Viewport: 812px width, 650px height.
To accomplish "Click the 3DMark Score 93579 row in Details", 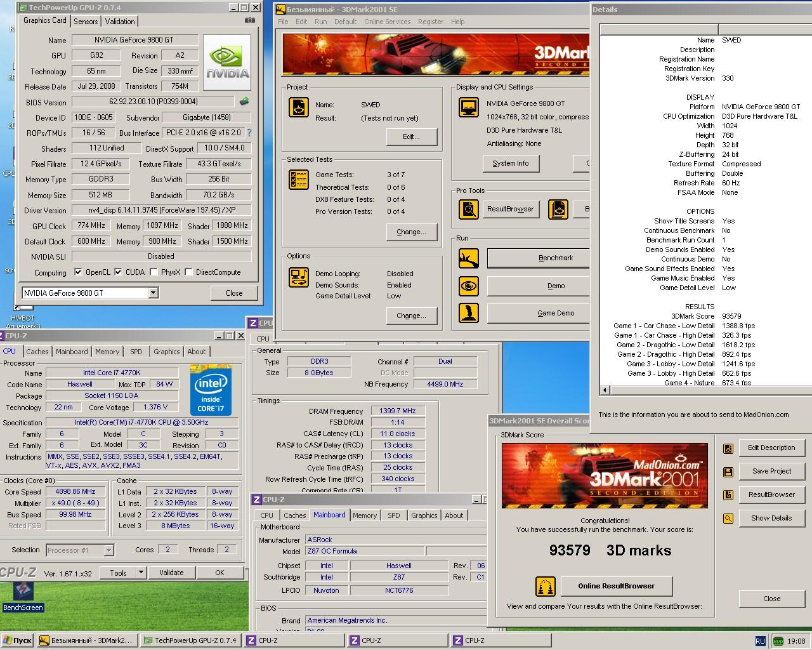I will click(704, 316).
